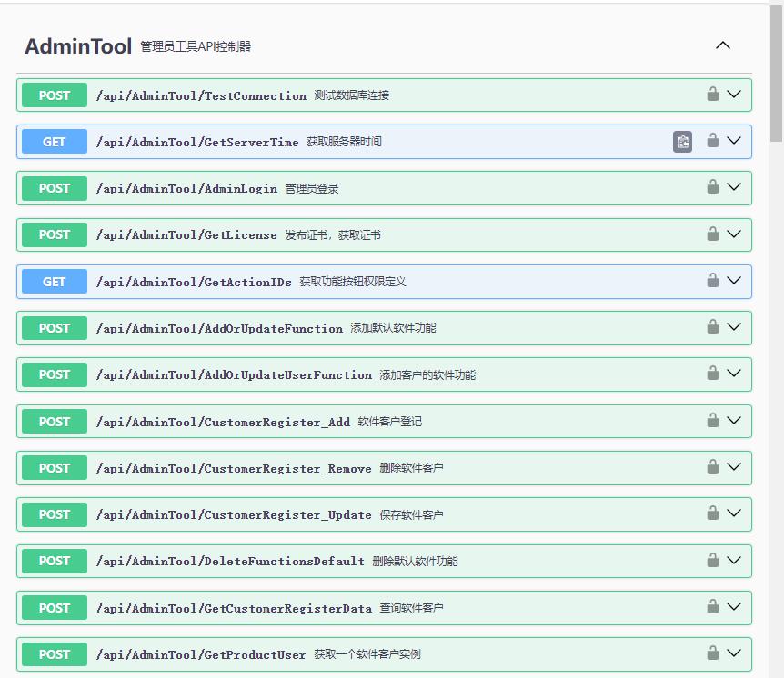
Task: Click the GET badge on GetActionIDs
Action: pos(55,282)
